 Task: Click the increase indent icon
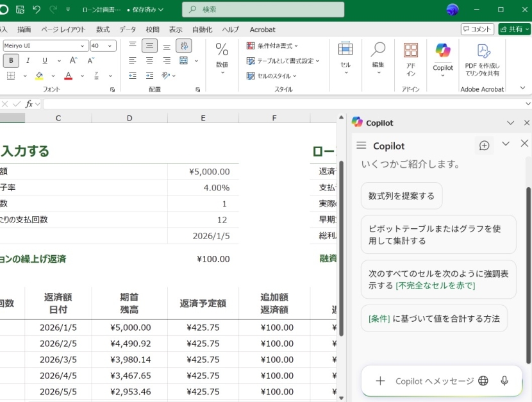tap(149, 76)
